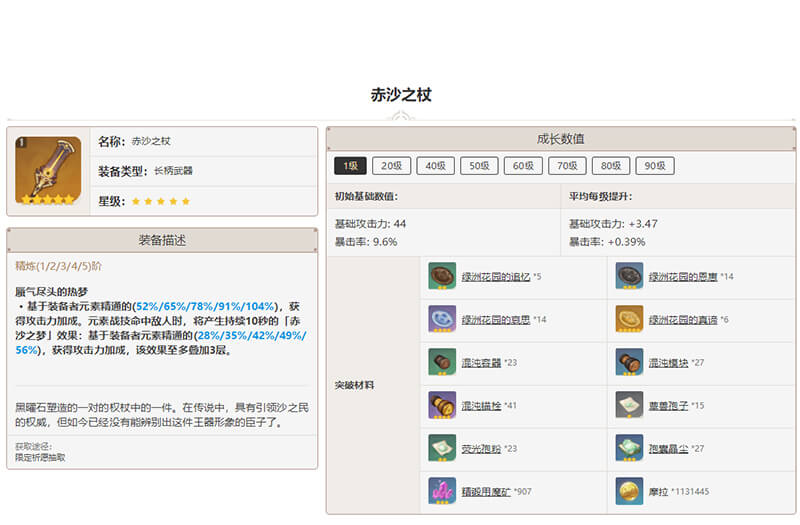Open the 绿洲花园的追忆 link

tap(495, 277)
